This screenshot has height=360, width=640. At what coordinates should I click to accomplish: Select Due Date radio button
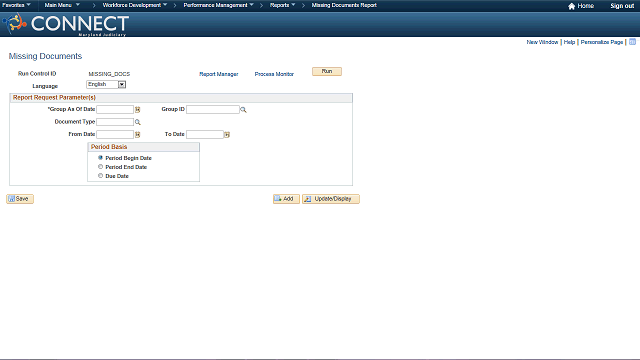pyautogui.click(x=100, y=176)
